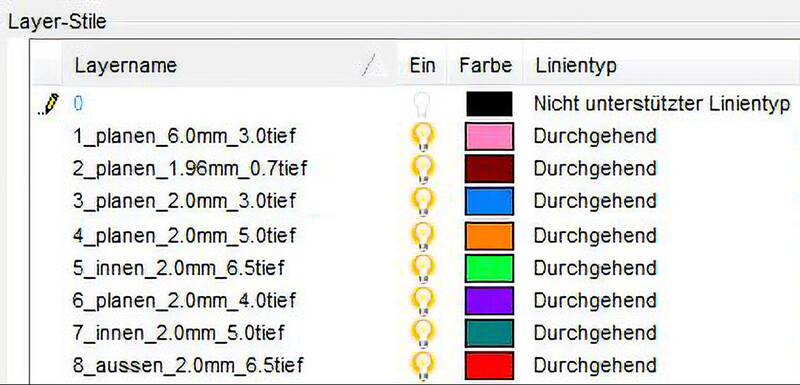This screenshot has width=800, height=385.
Task: Select layer 3_planen_2.0mm_3.0tief
Action: pos(184,201)
